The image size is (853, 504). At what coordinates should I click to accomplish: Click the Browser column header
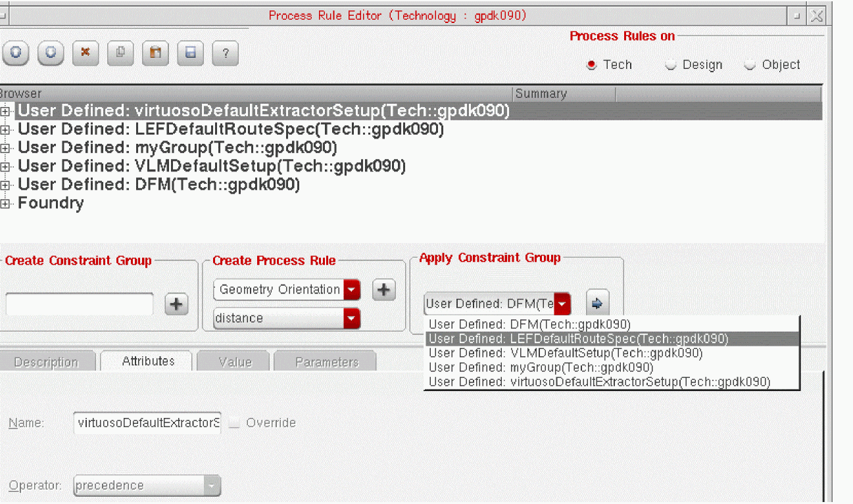(256, 94)
